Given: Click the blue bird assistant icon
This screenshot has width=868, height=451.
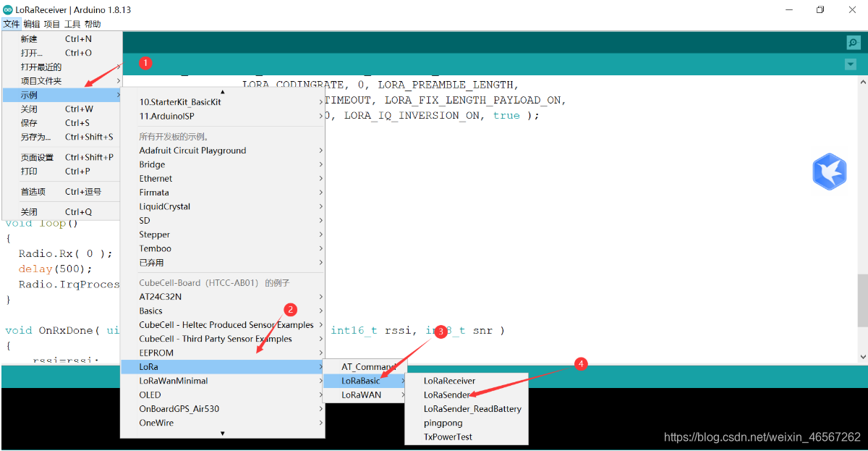Looking at the screenshot, I should point(829,172).
